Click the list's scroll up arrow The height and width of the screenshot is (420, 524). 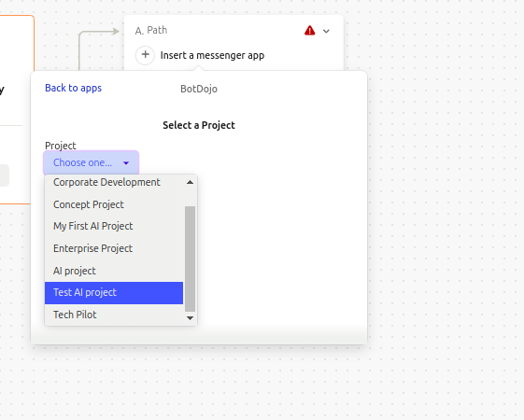coord(190,182)
